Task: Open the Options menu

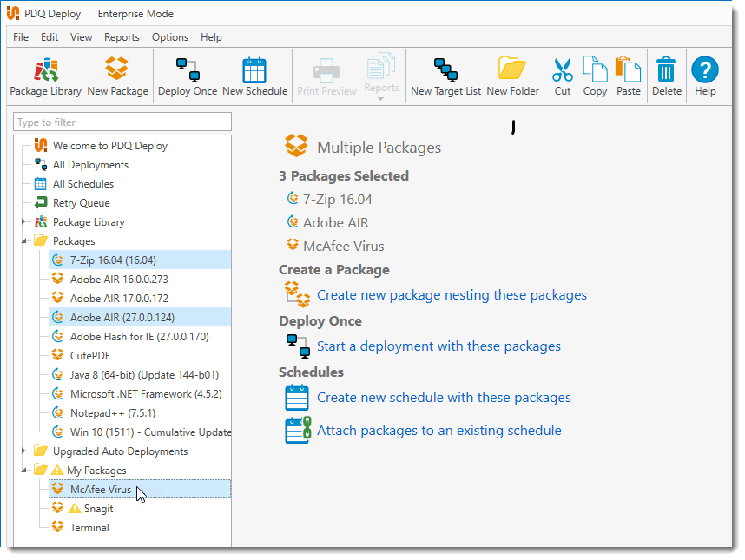Action: click(x=170, y=37)
